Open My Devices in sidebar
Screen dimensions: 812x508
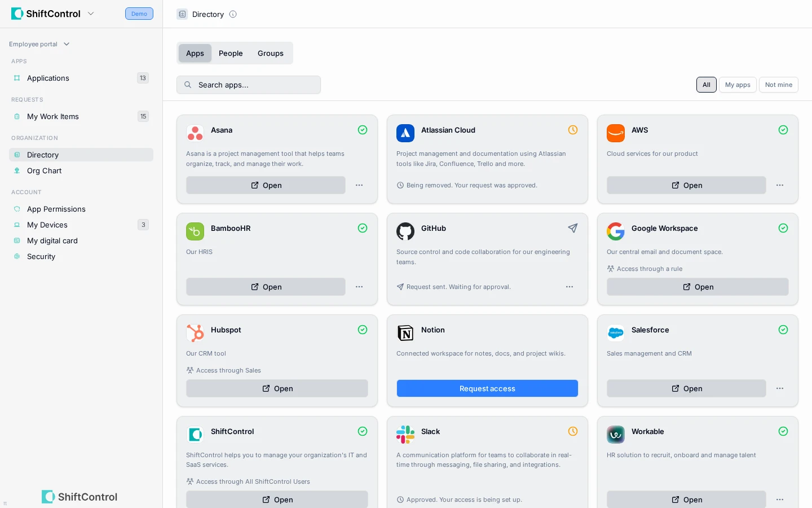81,225
